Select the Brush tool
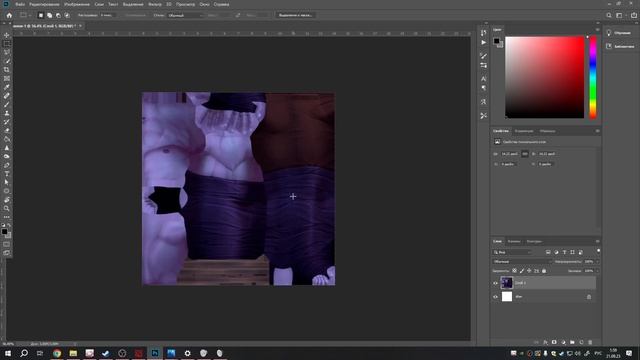The width and height of the screenshot is (640, 360). 7,104
